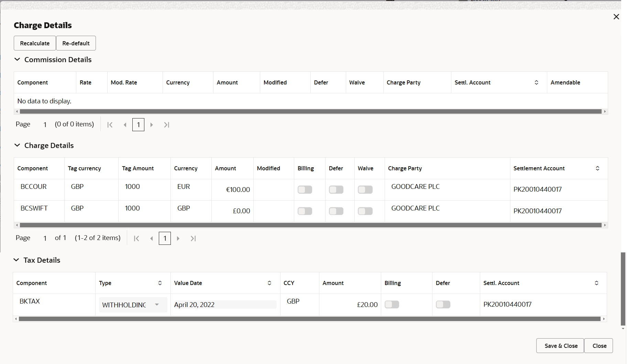Click the Recalculate button

(34, 43)
